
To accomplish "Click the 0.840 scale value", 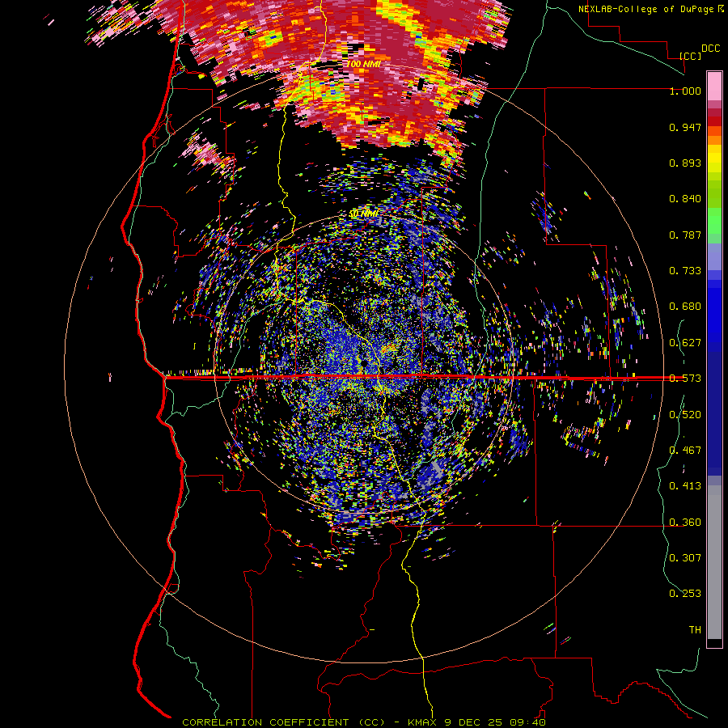I will (685, 199).
